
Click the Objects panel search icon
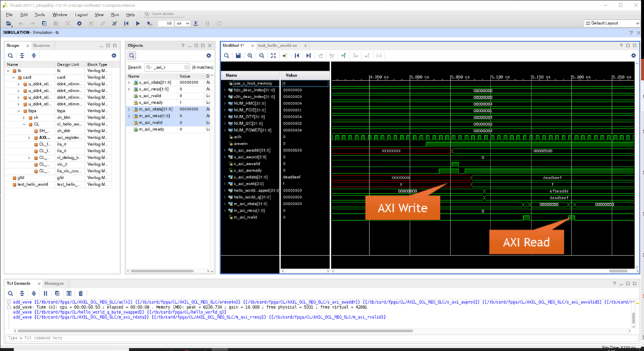click(x=131, y=55)
